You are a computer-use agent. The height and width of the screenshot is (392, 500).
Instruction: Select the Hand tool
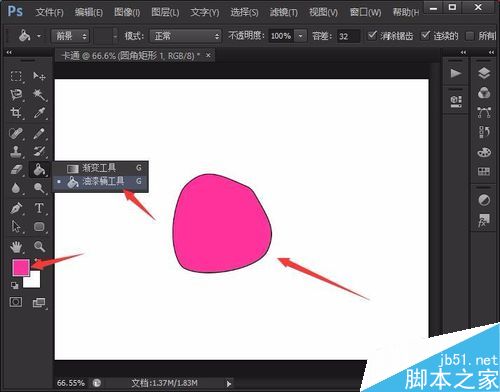[x=16, y=247]
